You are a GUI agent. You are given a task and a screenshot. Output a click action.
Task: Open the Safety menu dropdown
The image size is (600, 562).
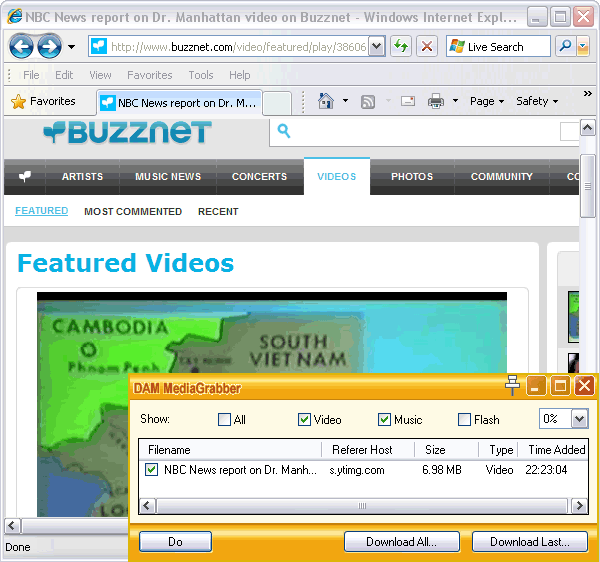pyautogui.click(x=537, y=101)
